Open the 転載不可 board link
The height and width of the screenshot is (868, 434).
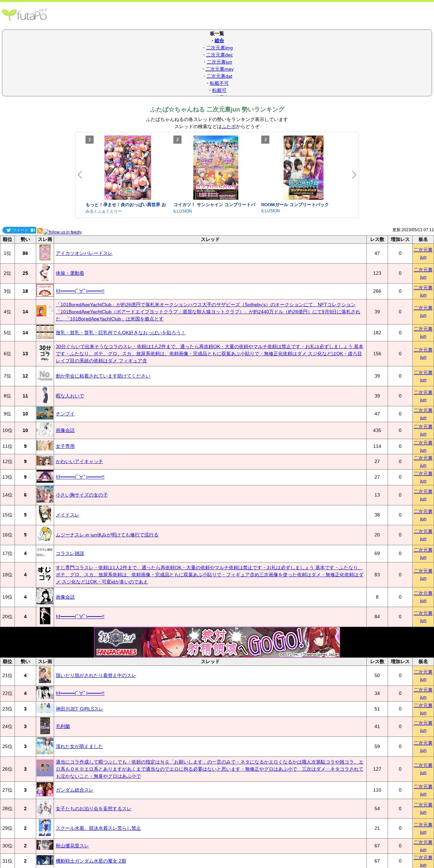click(x=219, y=83)
